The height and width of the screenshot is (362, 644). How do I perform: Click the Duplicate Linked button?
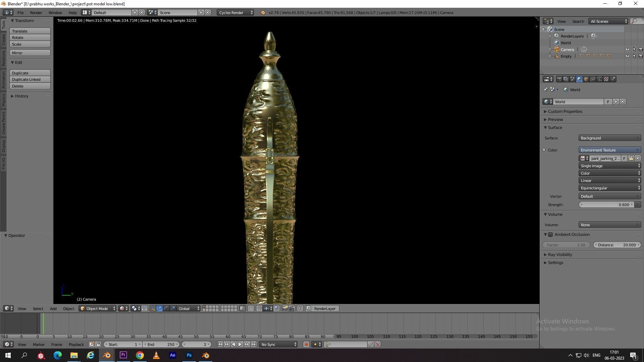(30, 79)
